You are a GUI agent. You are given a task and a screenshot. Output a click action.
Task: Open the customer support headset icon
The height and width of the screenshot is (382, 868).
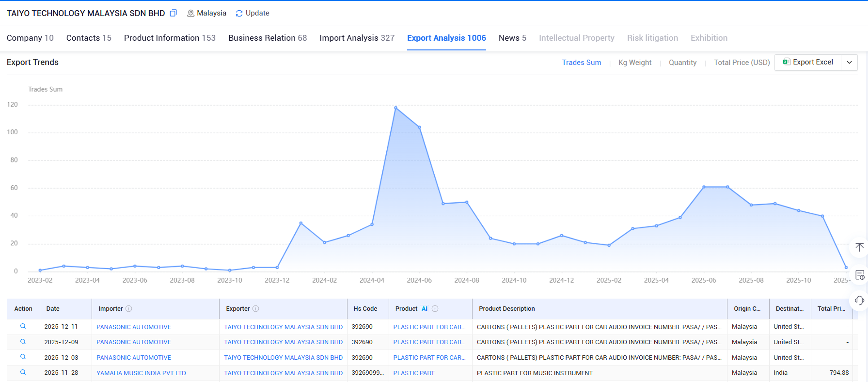click(860, 301)
